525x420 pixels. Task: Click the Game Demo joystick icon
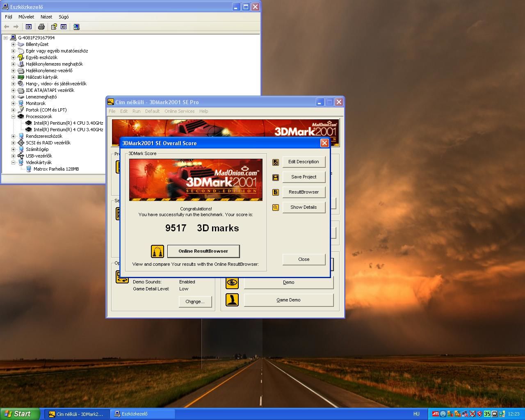(x=232, y=300)
